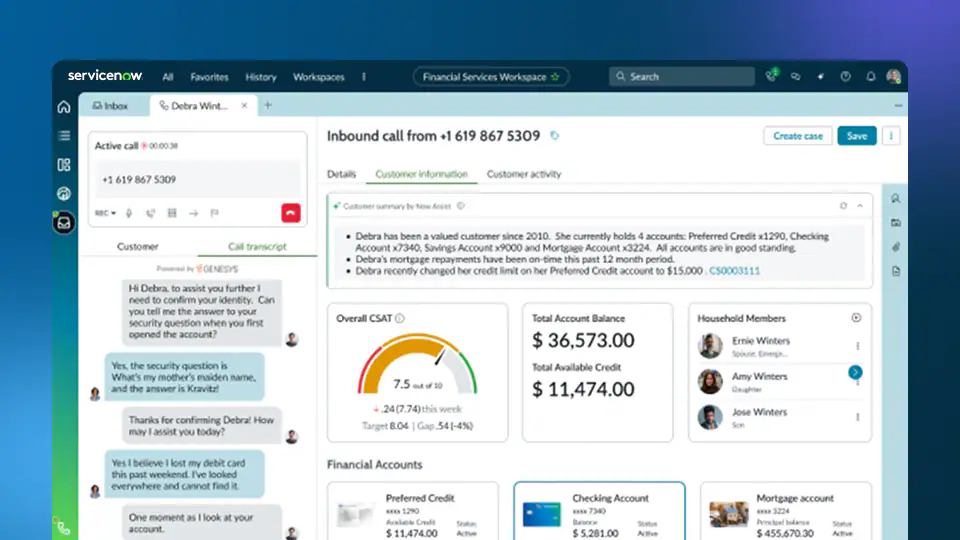Click the Financial Services Workspace pill

point(491,77)
